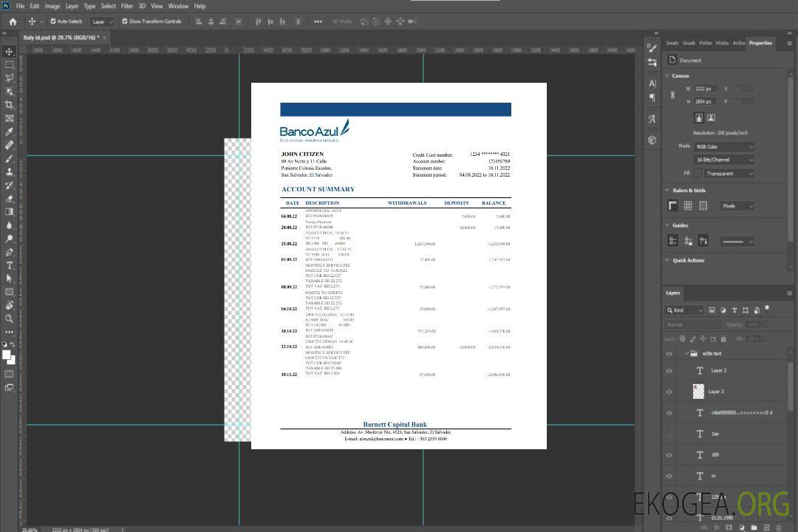Collapse the Canvas section

(x=667, y=75)
